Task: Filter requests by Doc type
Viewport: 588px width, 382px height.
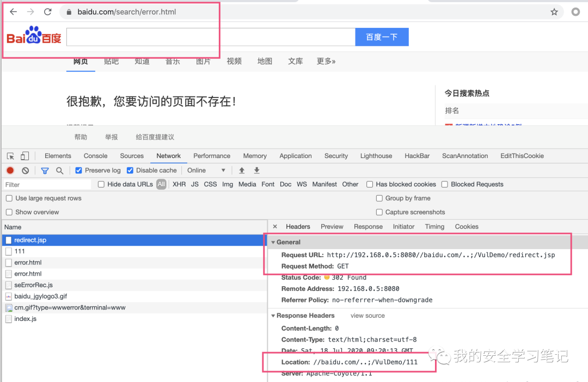Action: coord(285,184)
